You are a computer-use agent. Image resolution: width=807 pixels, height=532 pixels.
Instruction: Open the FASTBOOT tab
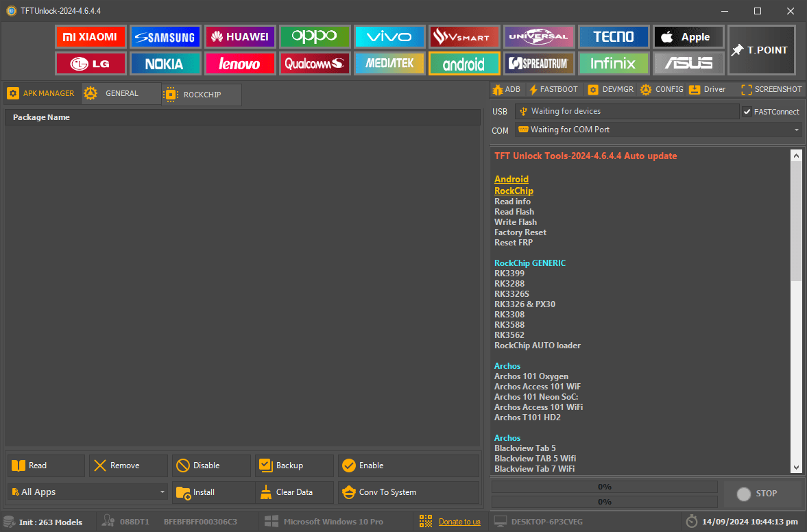point(553,89)
